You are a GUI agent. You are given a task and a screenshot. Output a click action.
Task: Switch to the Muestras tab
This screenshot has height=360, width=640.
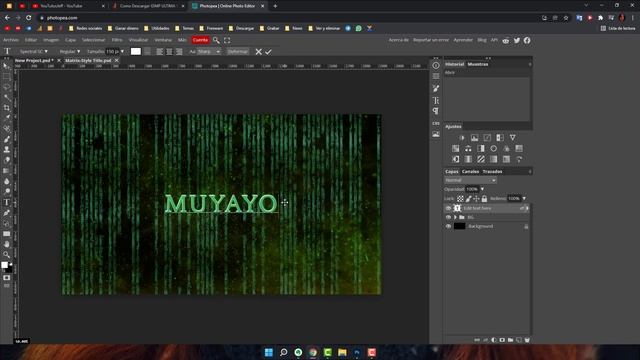pos(478,64)
